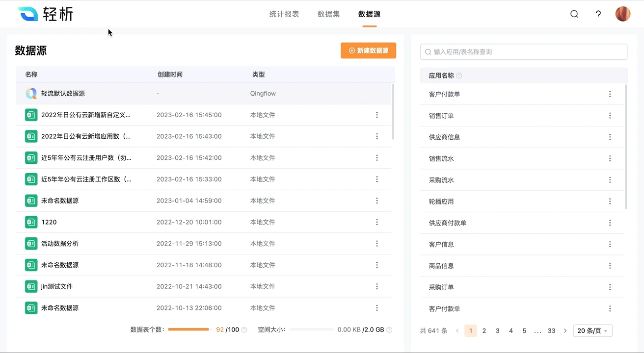The image size is (644, 353).
Task: Open the 20 条/页 page size dropdown
Action: pos(592,331)
